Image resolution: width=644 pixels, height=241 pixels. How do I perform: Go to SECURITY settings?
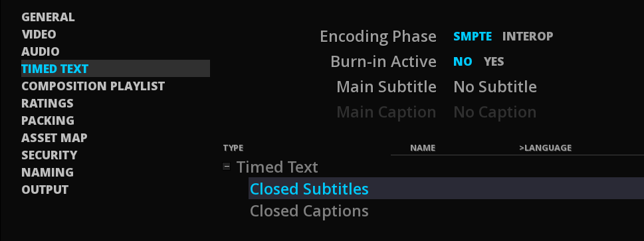click(x=49, y=155)
